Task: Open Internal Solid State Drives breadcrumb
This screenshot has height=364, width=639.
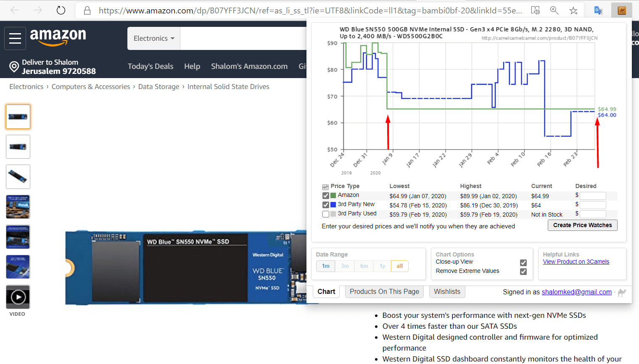Action: [228, 86]
